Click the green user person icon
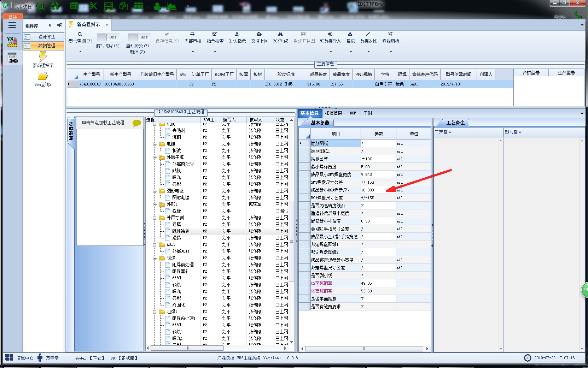 pyautogui.click(x=157, y=6)
